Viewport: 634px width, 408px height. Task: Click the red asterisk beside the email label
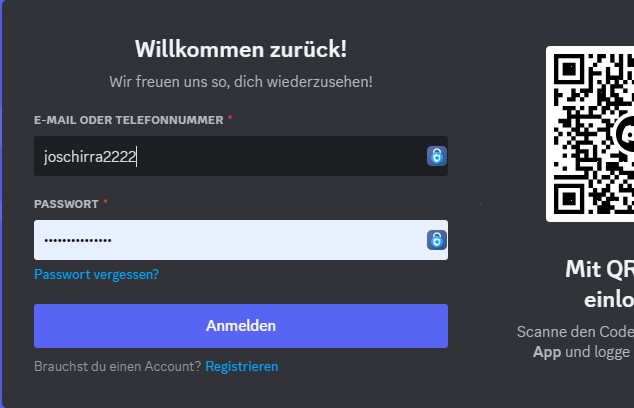(231, 119)
